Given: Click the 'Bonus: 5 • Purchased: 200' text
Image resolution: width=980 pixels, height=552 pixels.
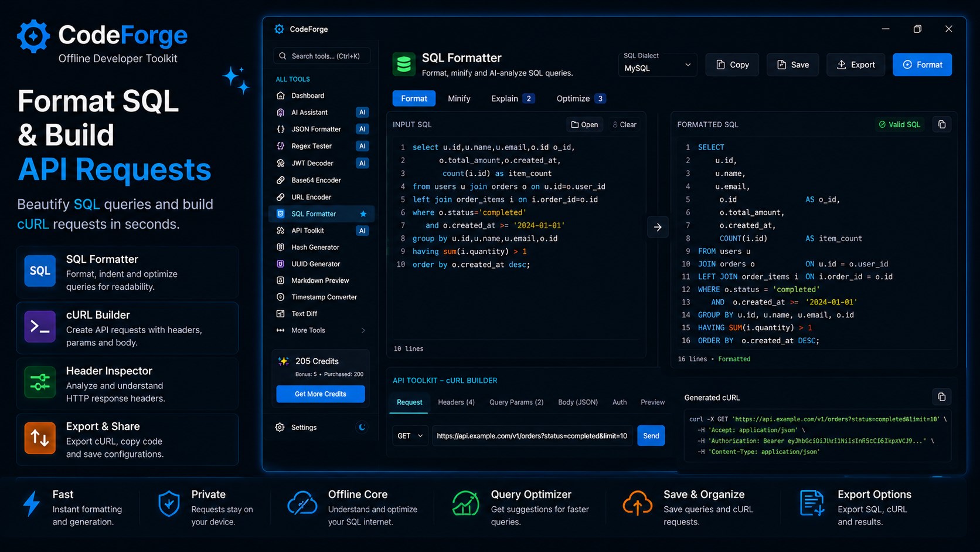Looking at the screenshot, I should pyautogui.click(x=329, y=374).
